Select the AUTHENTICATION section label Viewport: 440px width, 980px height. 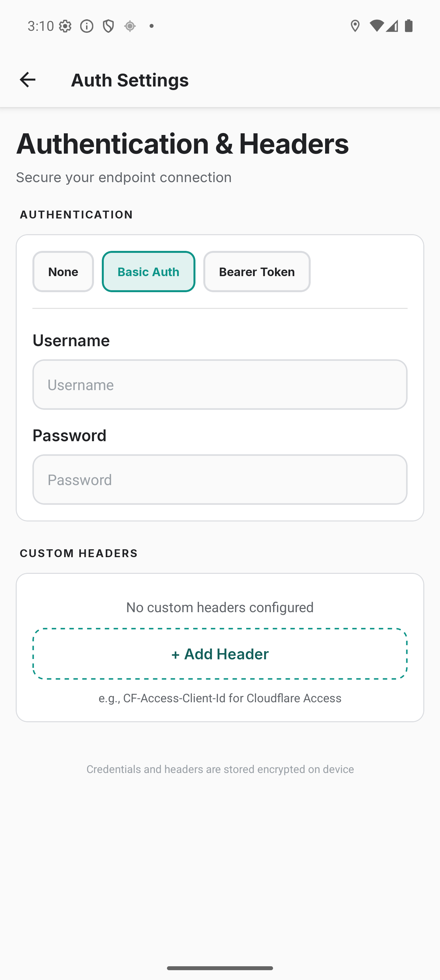click(76, 214)
